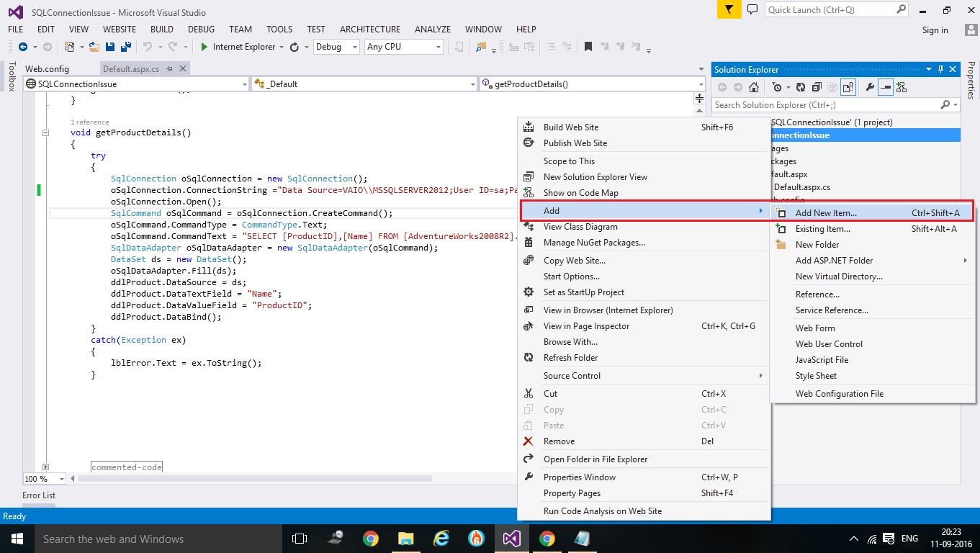Open the Solution Explorer window options dropdown
Viewport: 980px width, 553px height.
pyautogui.click(x=929, y=69)
